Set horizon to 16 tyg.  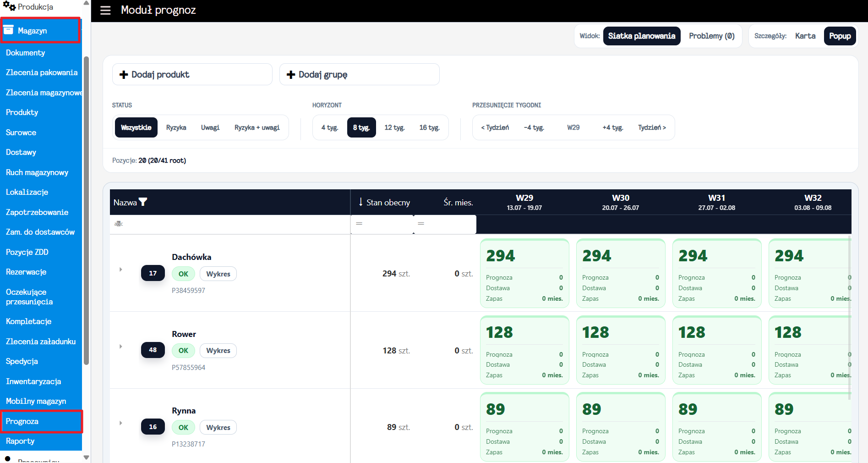[x=429, y=127]
